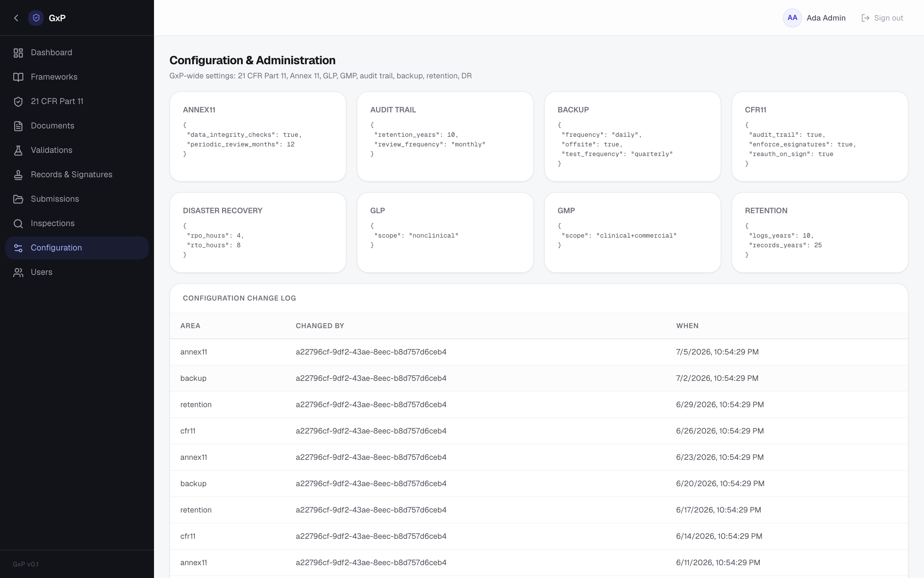Click the 6/14/2026, 10:54:29 PM timestamp
Screen dimensions: 924x578
click(x=719, y=536)
